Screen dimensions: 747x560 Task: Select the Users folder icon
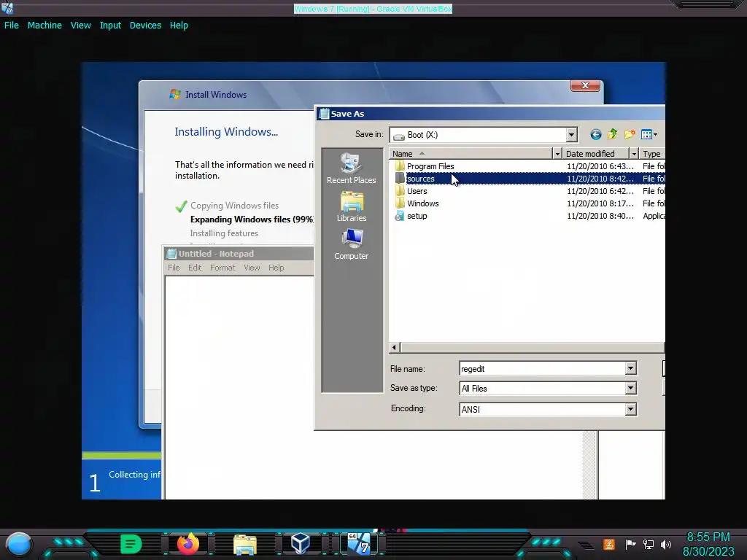tap(400, 191)
